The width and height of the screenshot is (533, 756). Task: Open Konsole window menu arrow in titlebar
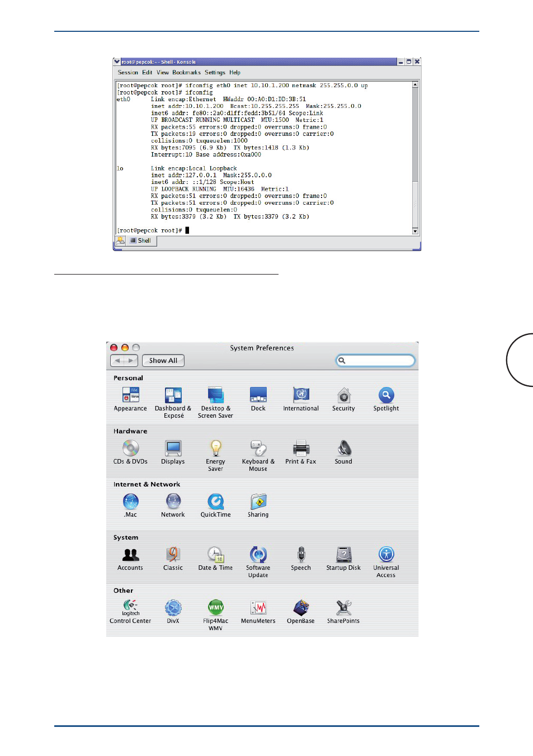117,62
